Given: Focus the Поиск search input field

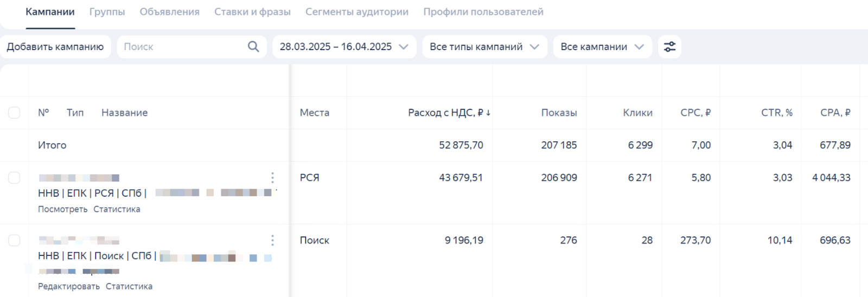Looking at the screenshot, I should click(x=182, y=47).
